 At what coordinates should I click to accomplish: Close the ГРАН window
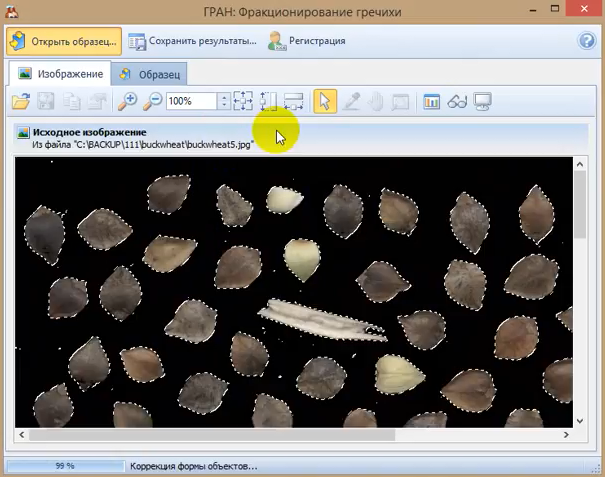pos(584,8)
